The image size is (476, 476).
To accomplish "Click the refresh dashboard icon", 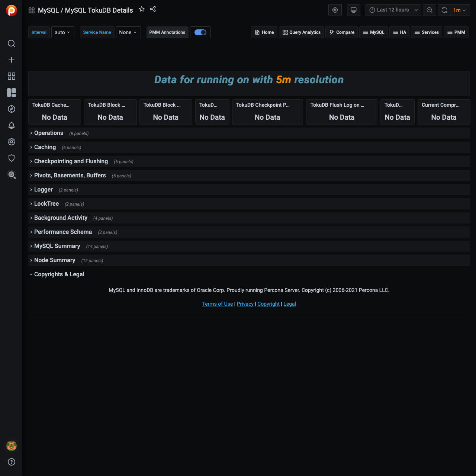I will (x=444, y=10).
